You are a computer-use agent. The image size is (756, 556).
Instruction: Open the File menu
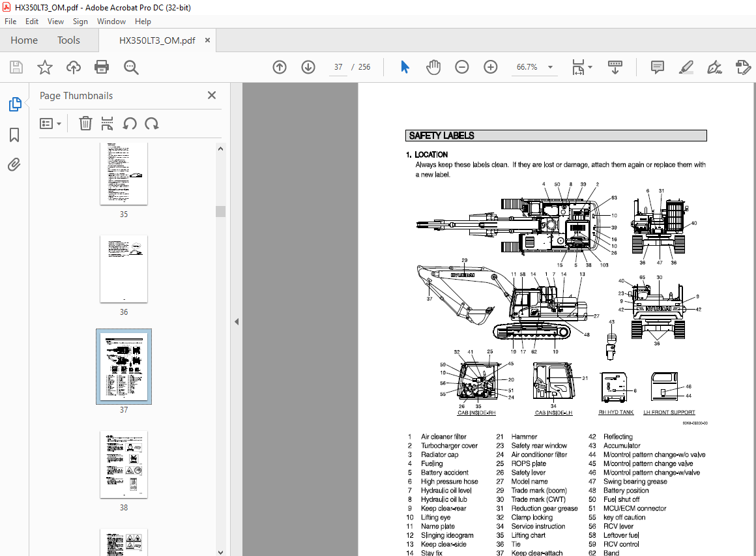pyautogui.click(x=10, y=22)
